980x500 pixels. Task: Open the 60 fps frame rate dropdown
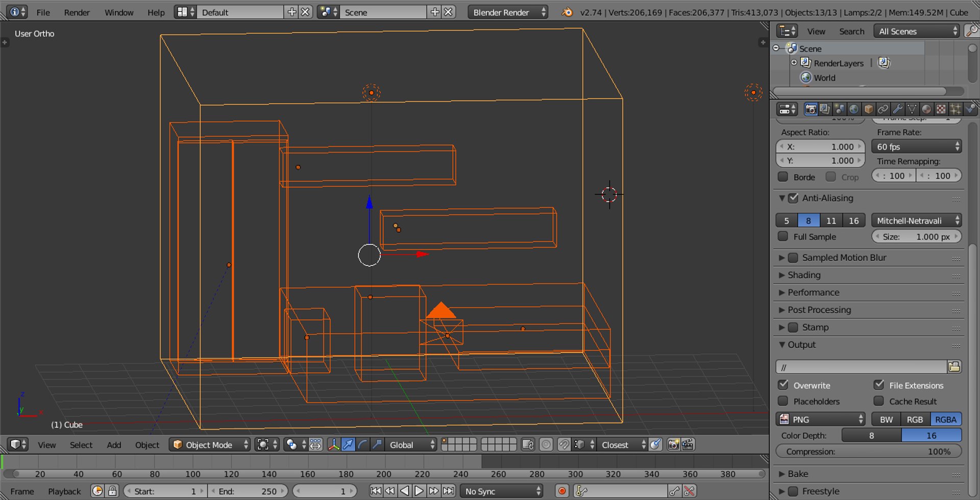coord(917,146)
